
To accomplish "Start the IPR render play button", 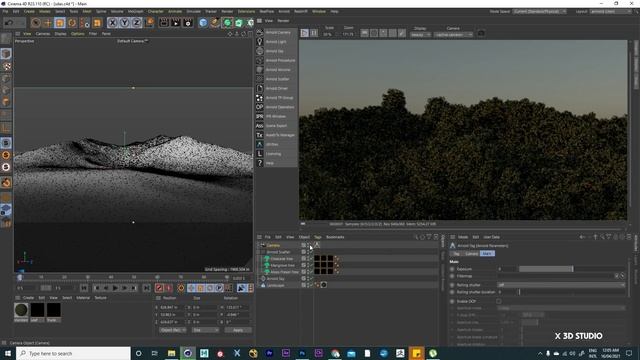I will [x=304, y=33].
